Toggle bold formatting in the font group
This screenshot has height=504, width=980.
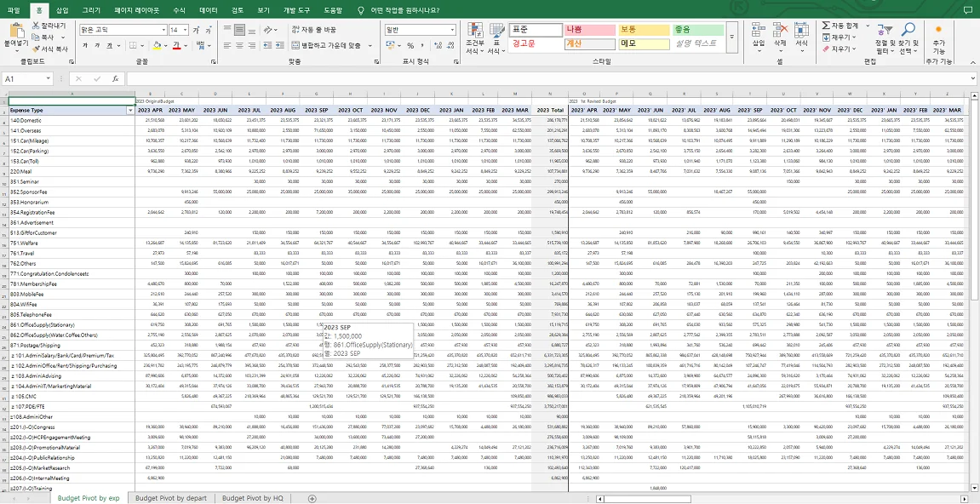click(x=83, y=46)
